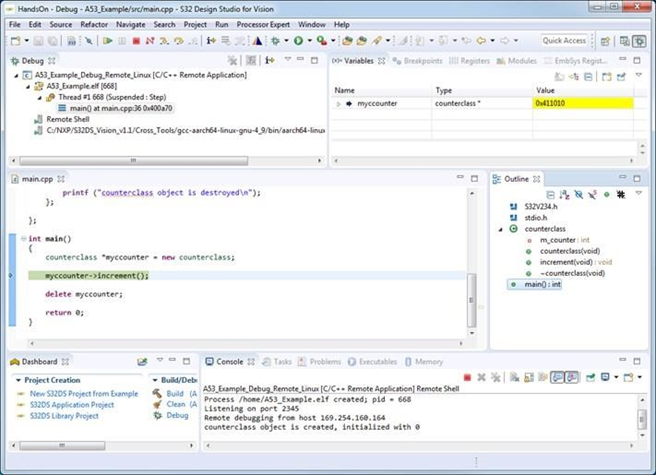Open Variables view menu triangle
656x475 pixels.
point(638,75)
